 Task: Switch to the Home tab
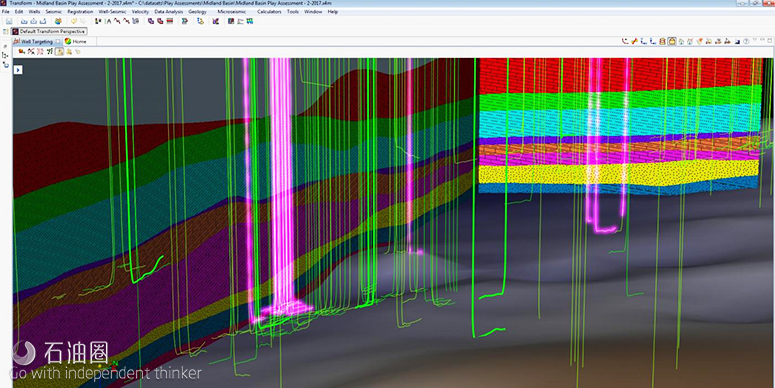75,42
